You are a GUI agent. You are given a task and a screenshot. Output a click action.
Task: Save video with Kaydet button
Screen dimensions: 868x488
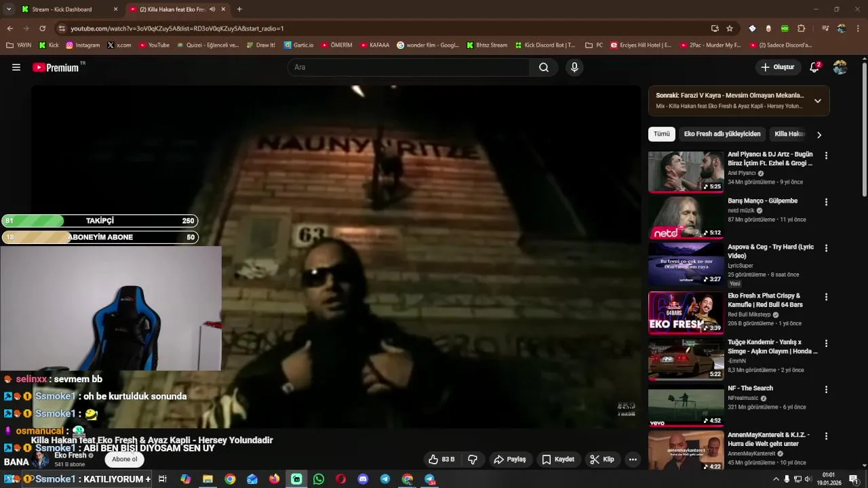click(x=559, y=460)
